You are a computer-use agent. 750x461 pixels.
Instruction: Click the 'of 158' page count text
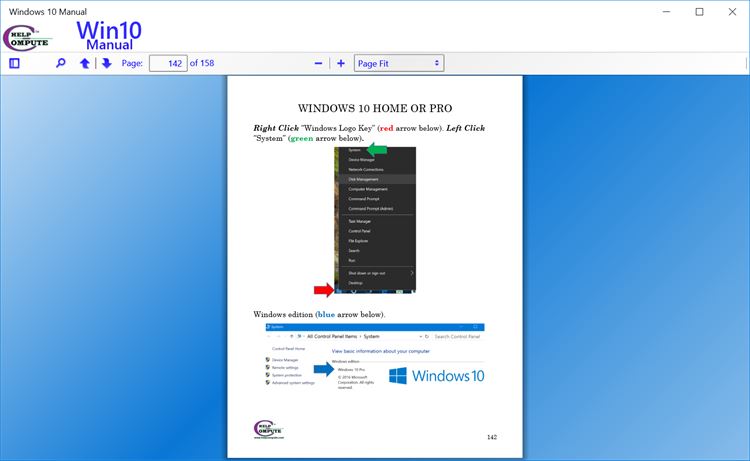tap(202, 63)
